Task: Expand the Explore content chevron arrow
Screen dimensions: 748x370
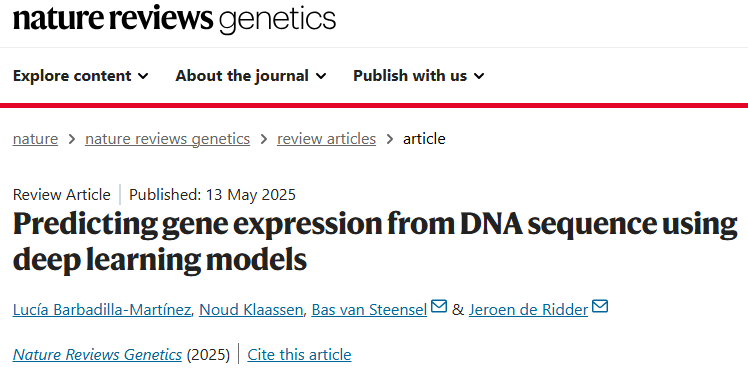Action: coord(143,76)
